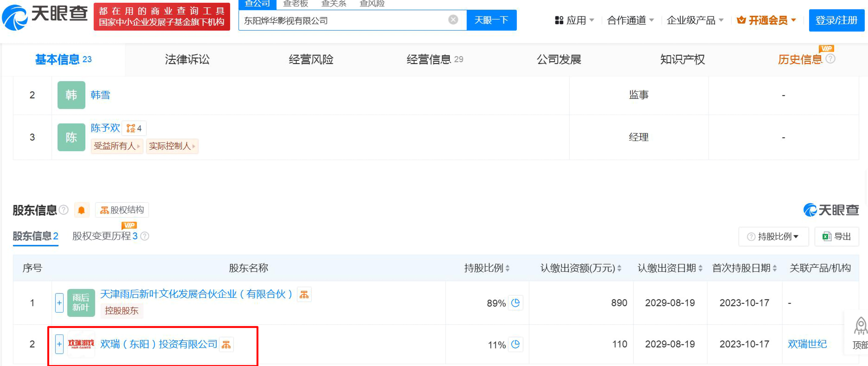Switch to the 经营信息 tab

(x=435, y=59)
